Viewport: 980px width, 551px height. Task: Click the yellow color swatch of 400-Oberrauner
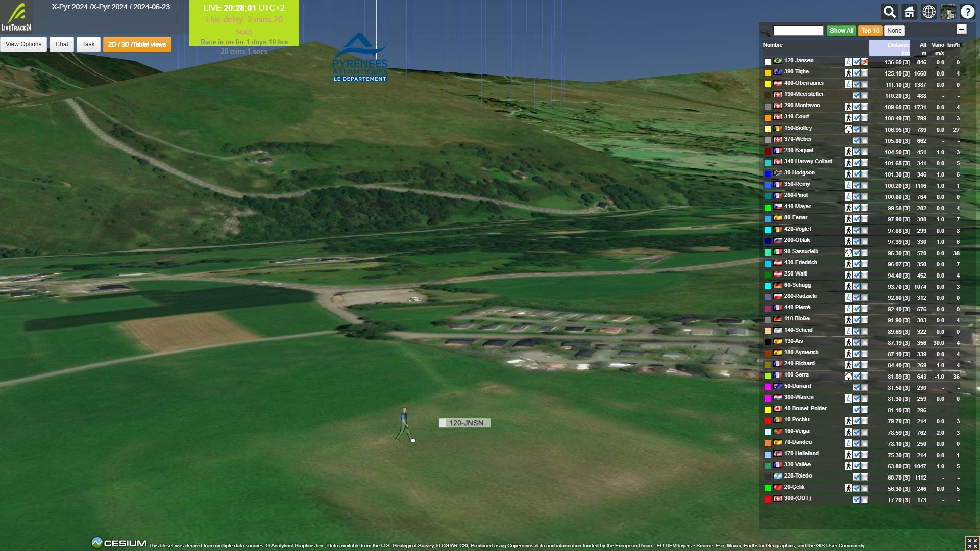pyautogui.click(x=768, y=84)
